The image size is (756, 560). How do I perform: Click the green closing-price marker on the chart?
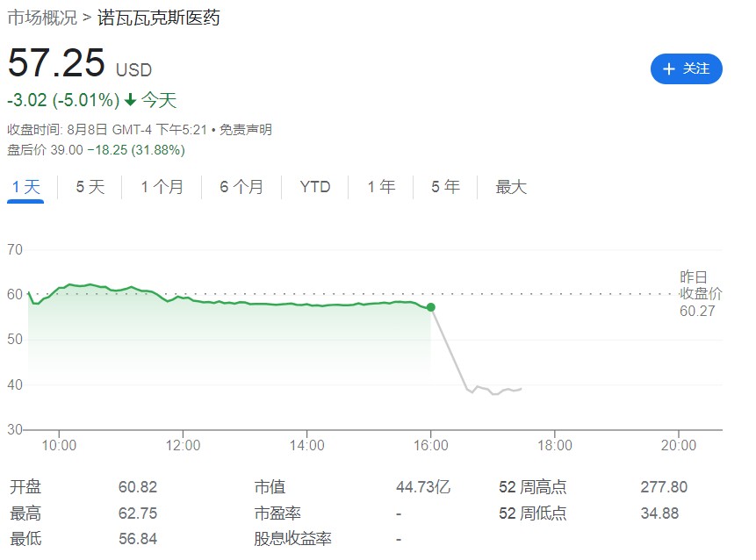pyautogui.click(x=431, y=307)
